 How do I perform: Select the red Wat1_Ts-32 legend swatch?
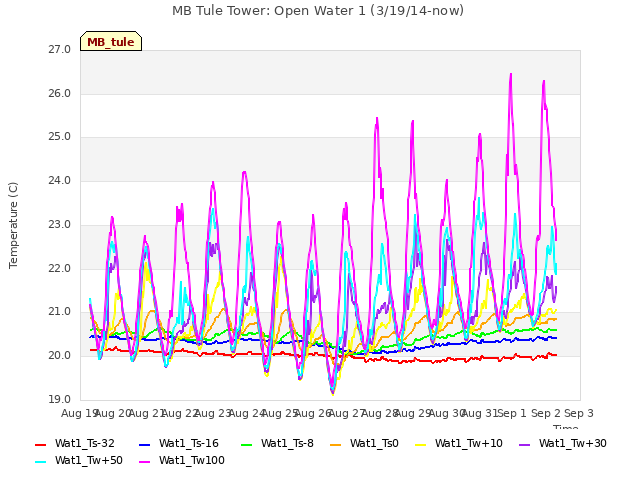(40, 444)
